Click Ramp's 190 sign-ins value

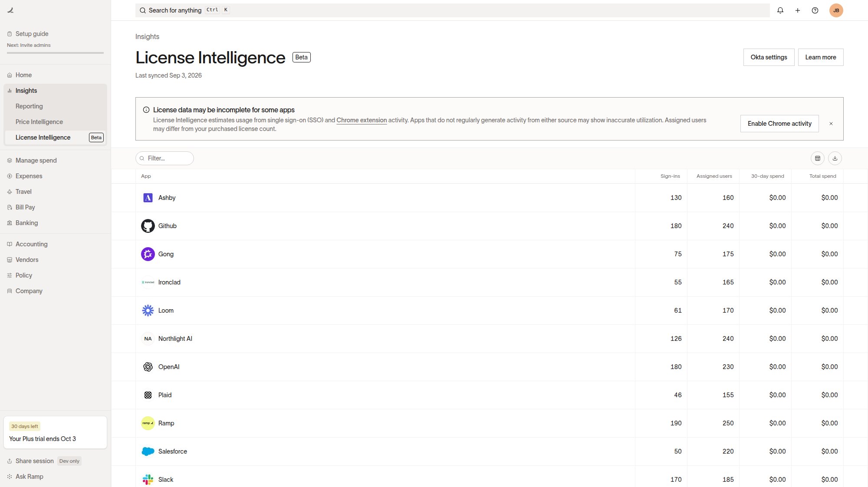coord(676,423)
